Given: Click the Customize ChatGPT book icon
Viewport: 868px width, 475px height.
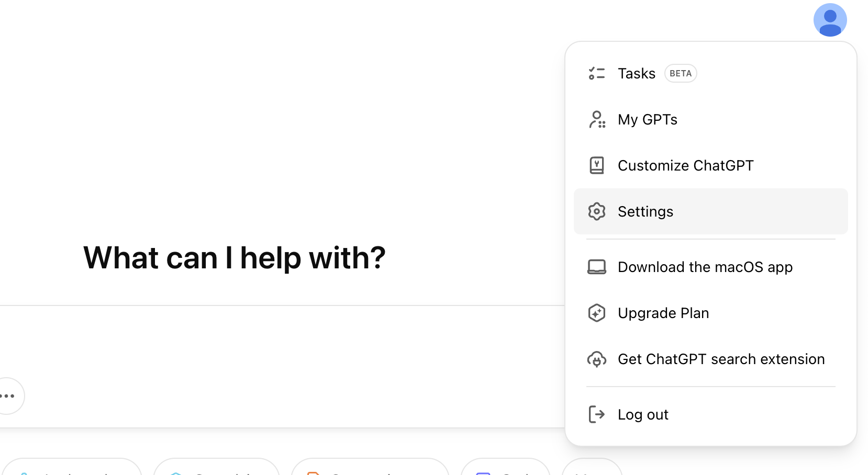Looking at the screenshot, I should click(x=596, y=165).
